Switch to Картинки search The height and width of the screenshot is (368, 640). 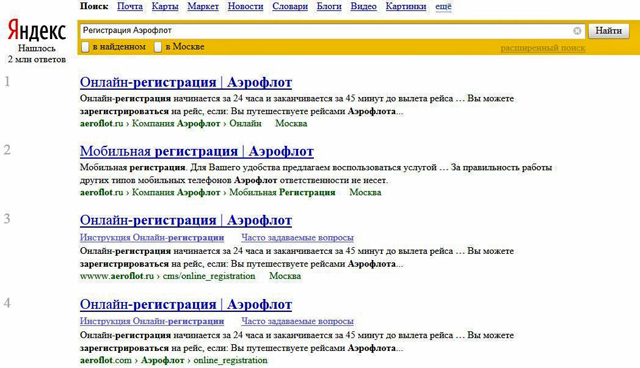click(x=406, y=7)
